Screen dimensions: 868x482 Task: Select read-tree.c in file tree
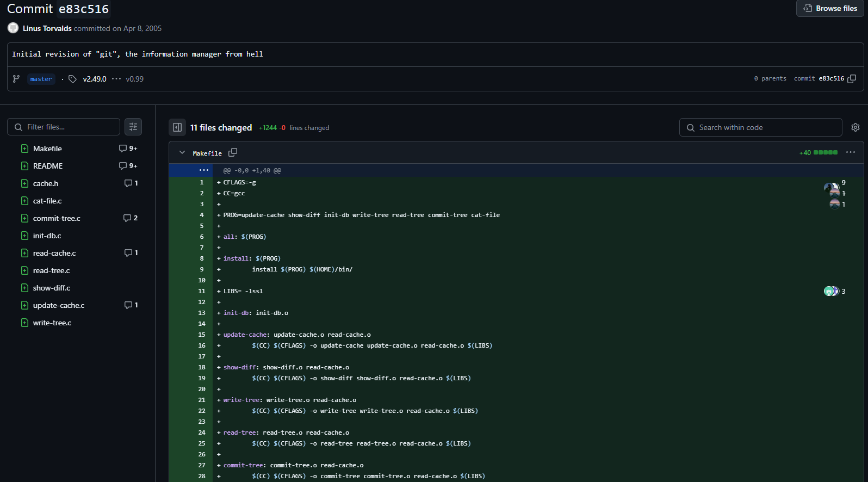click(51, 270)
